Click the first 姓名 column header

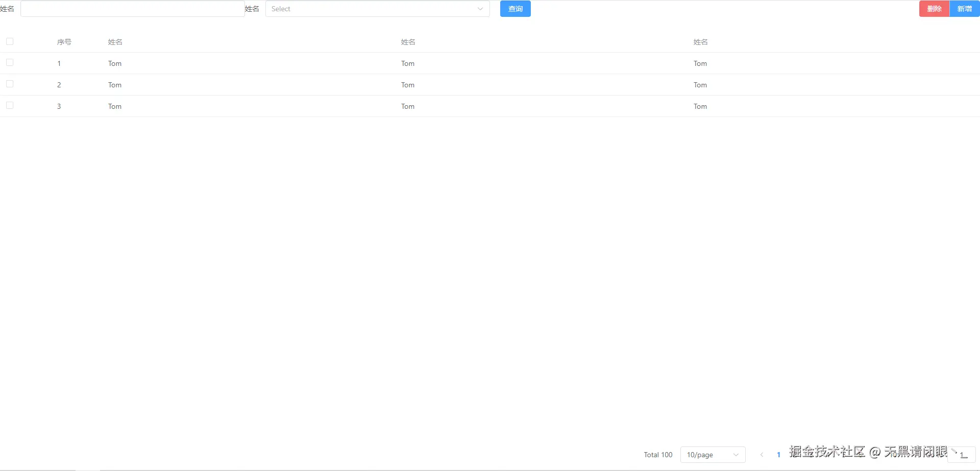point(114,42)
